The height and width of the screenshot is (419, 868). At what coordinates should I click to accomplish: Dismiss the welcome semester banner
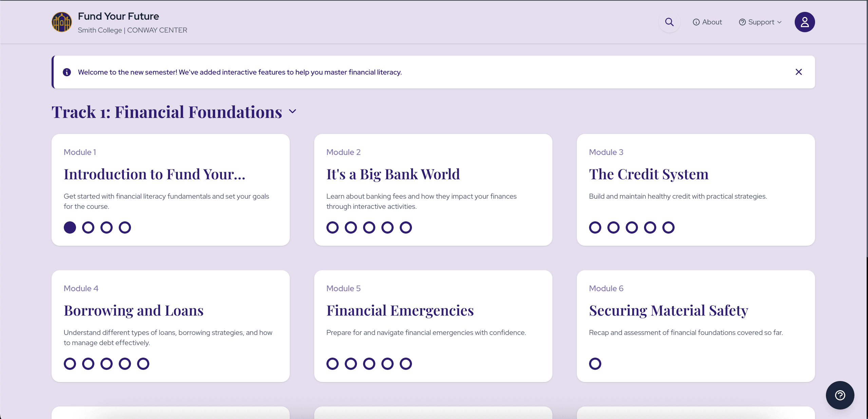click(799, 72)
